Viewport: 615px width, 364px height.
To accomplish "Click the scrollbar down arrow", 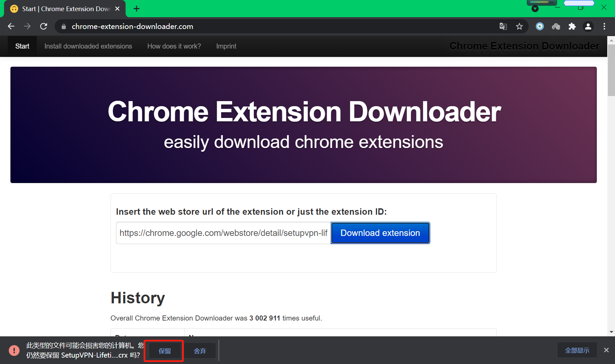I will (x=611, y=332).
